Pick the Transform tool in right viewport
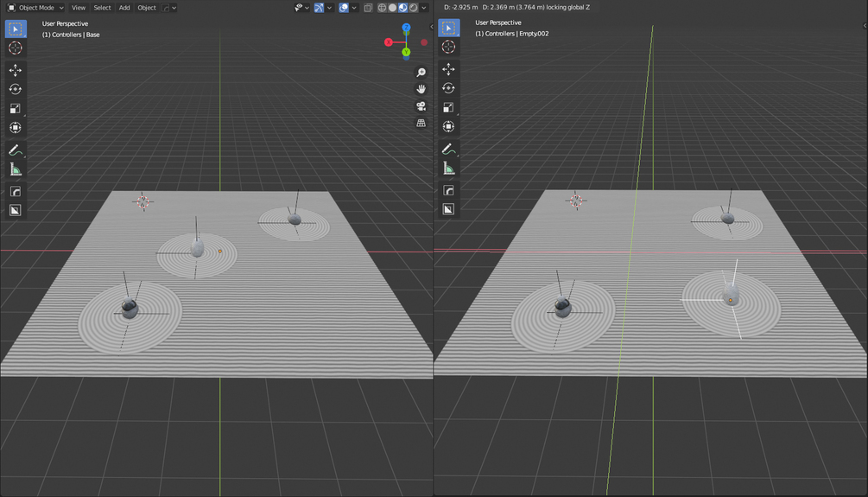 point(449,127)
